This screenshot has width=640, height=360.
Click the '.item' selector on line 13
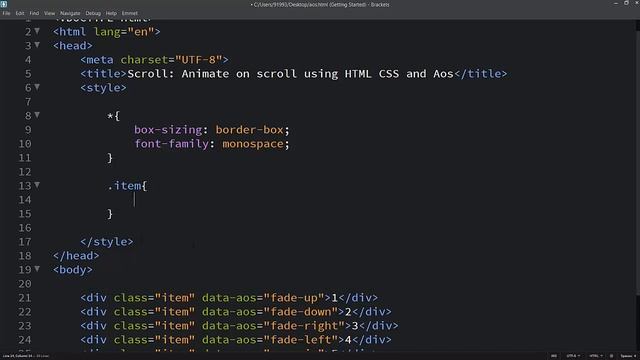124,186
